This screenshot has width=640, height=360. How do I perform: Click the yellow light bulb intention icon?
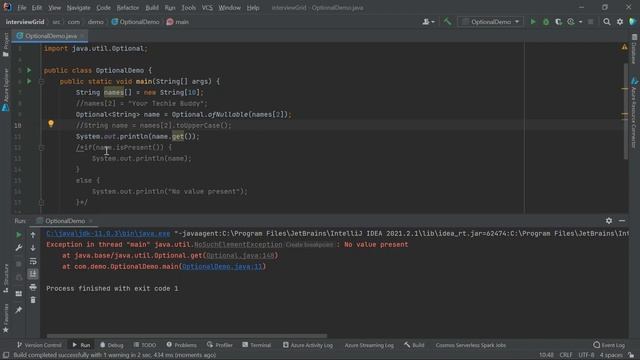point(51,123)
